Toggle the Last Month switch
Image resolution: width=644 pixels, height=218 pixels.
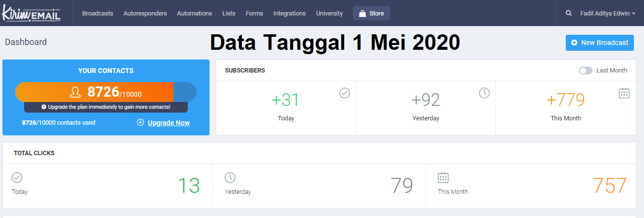(x=585, y=71)
